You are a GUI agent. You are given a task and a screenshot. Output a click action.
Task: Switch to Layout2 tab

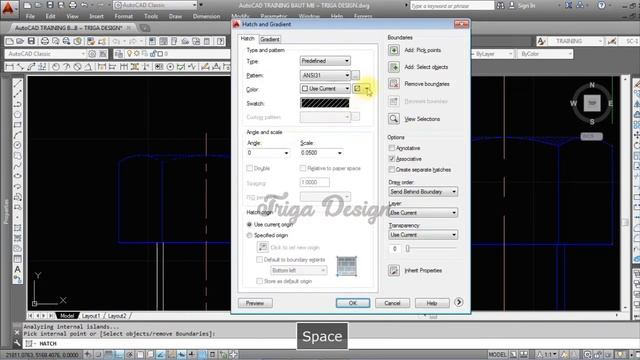(x=117, y=316)
